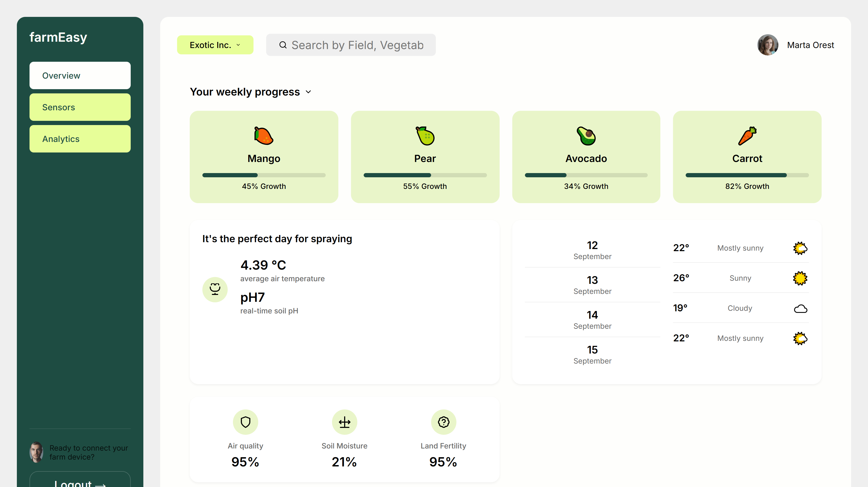This screenshot has width=868, height=487.
Task: Open the Exotic Inc. company dropdown
Action: point(215,45)
